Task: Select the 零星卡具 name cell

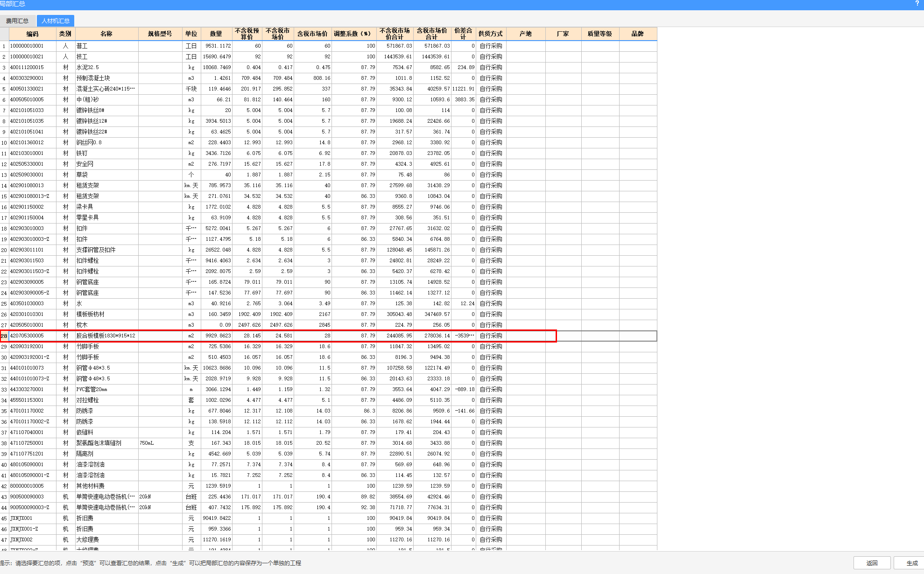Action: 106,218
